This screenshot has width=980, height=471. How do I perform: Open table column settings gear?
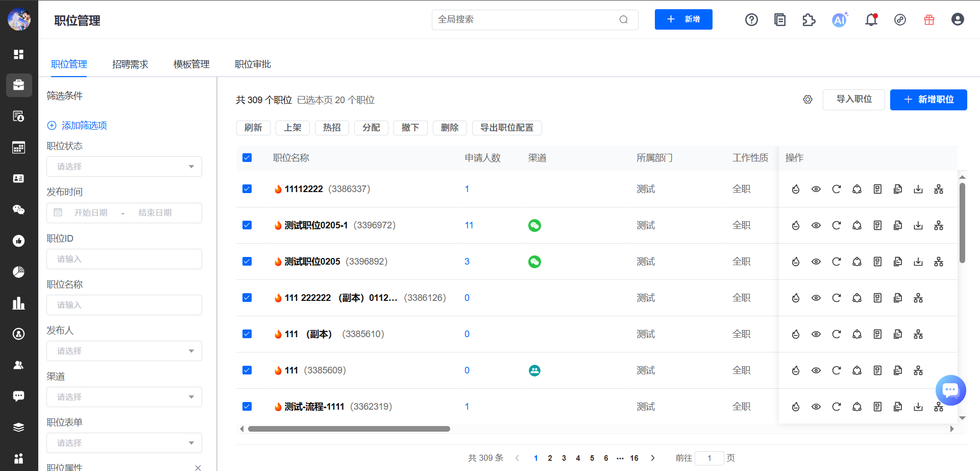(807, 100)
